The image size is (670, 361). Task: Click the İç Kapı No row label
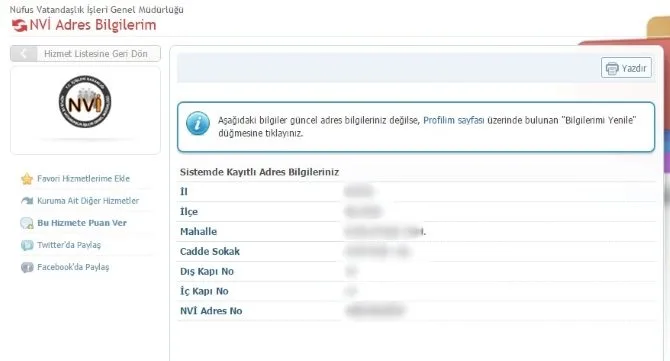pos(204,291)
